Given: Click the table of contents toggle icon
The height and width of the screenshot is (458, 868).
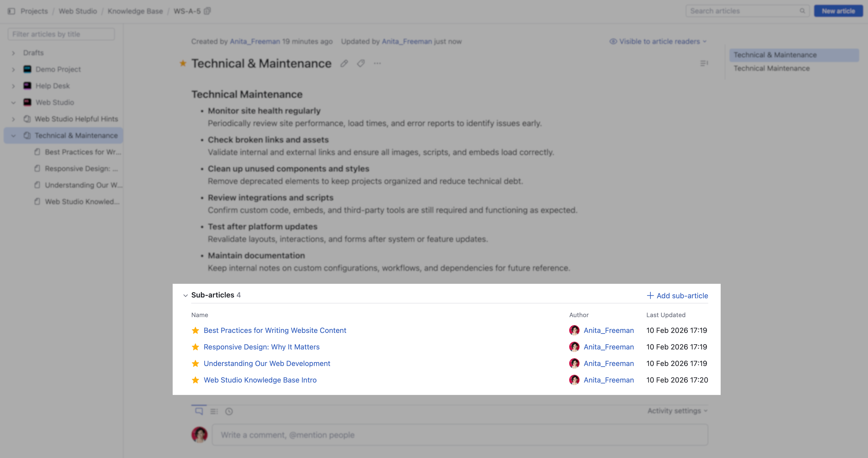Looking at the screenshot, I should click(704, 63).
